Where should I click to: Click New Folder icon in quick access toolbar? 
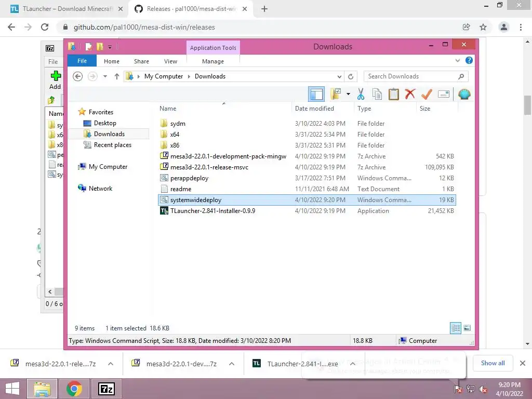click(x=100, y=46)
